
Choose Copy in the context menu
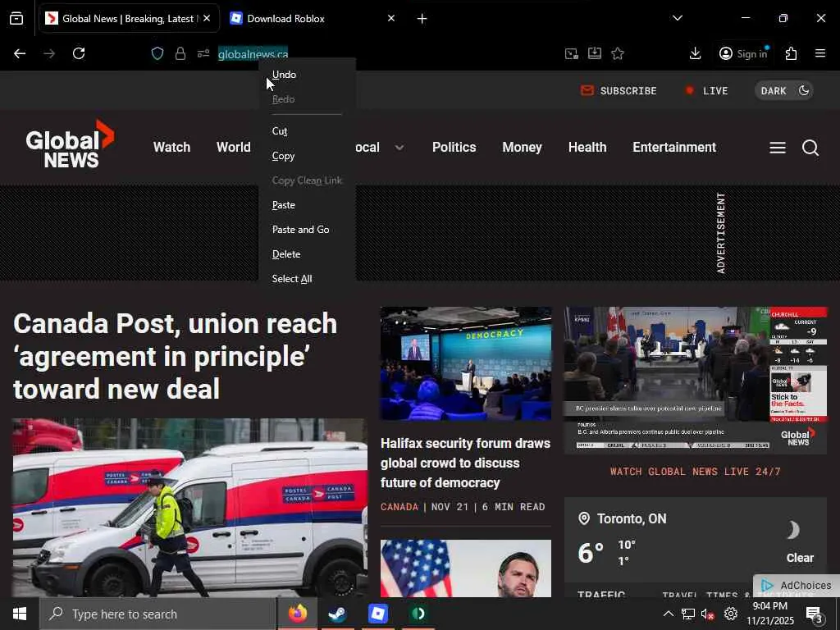coord(307,156)
